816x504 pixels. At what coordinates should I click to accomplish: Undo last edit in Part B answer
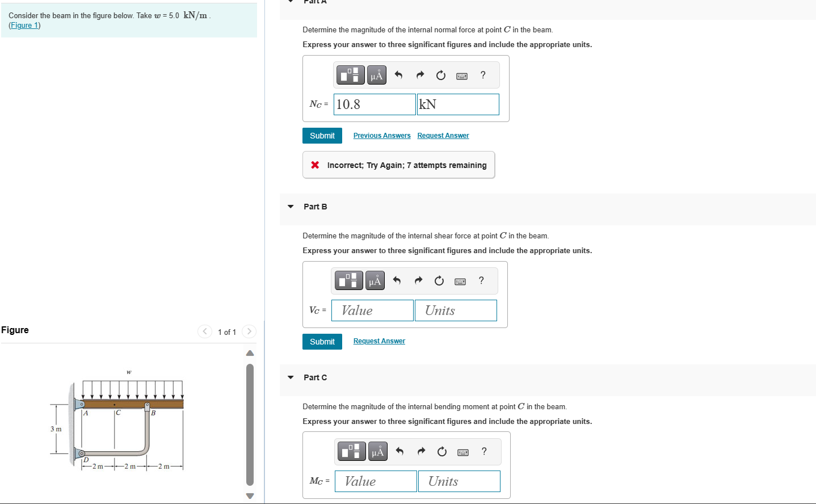point(397,280)
